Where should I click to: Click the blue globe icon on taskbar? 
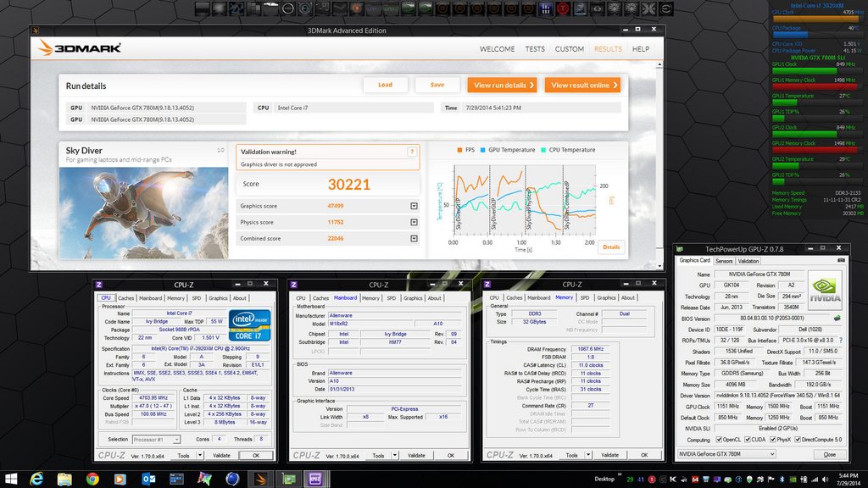(x=232, y=479)
